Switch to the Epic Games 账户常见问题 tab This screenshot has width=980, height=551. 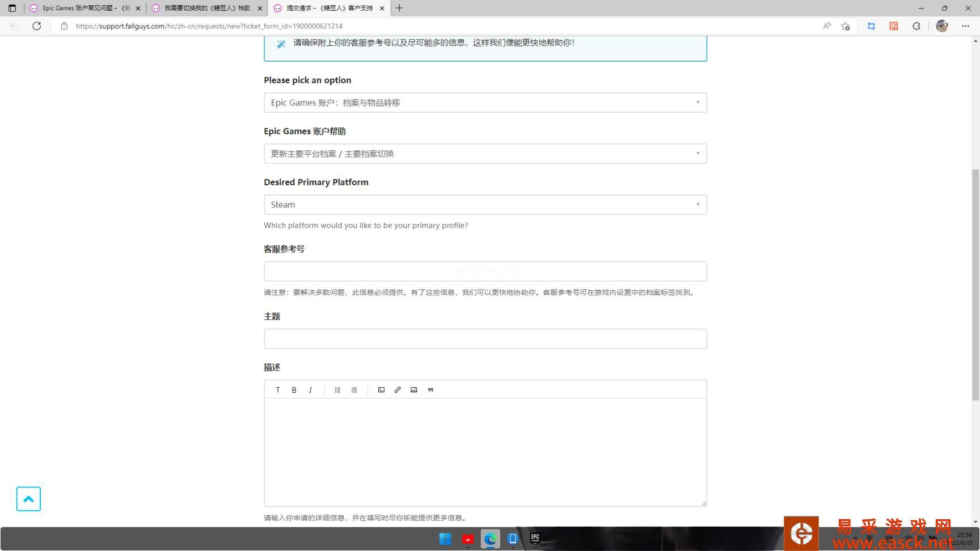pyautogui.click(x=85, y=8)
